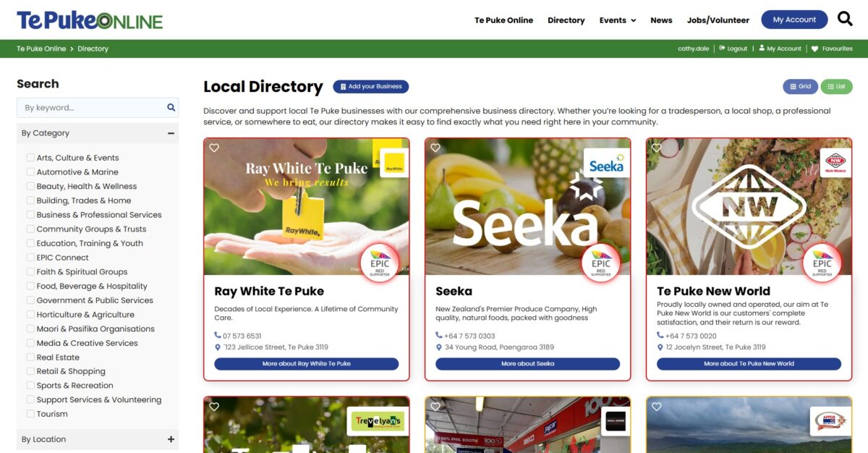Image resolution: width=868 pixels, height=453 pixels.
Task: Enable the Beauty, Health & Wellness filter
Action: pos(30,186)
